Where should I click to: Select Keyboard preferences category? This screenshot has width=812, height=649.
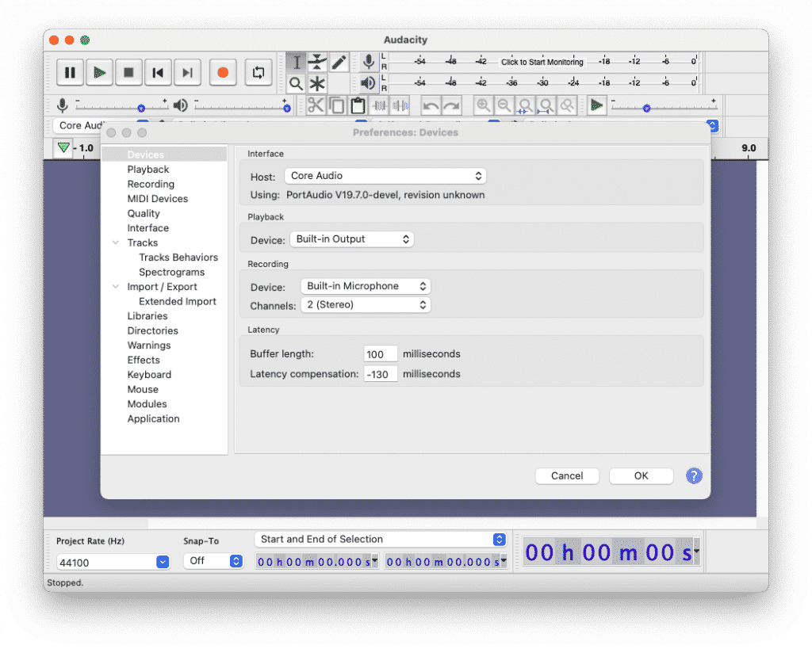point(149,375)
